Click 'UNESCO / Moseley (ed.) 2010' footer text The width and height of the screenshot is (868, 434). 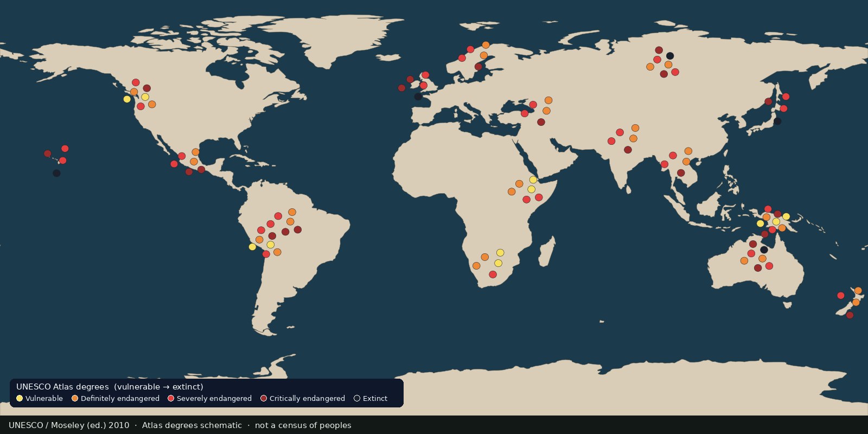69,425
